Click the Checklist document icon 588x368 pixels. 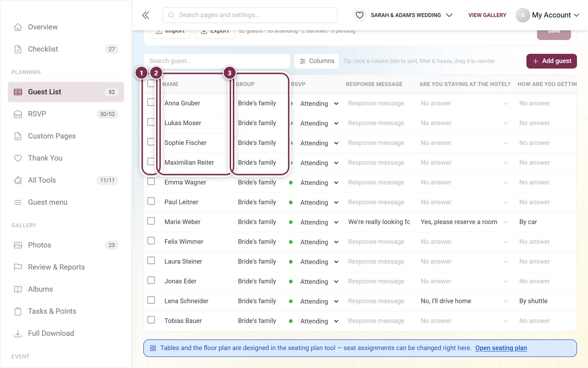pos(18,49)
